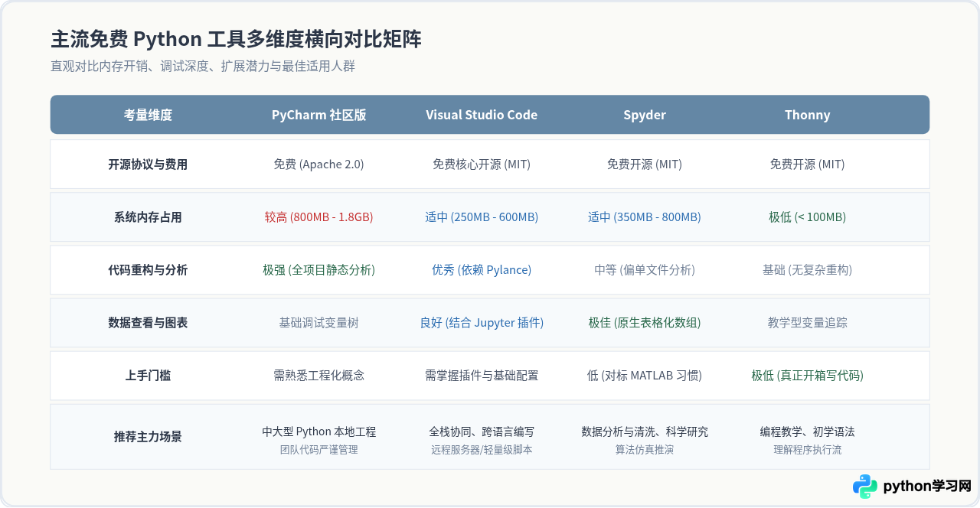Click the '极低 (< 100MB)' cell

point(808,217)
